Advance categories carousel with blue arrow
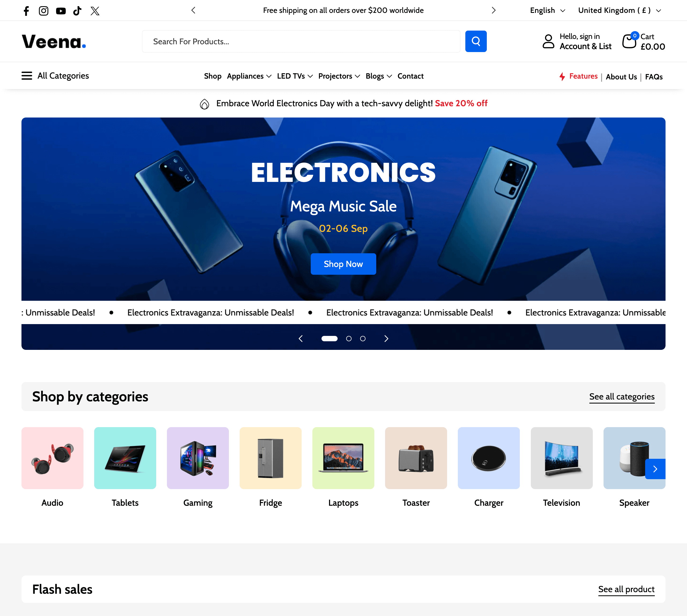This screenshot has height=616, width=687. click(x=655, y=469)
